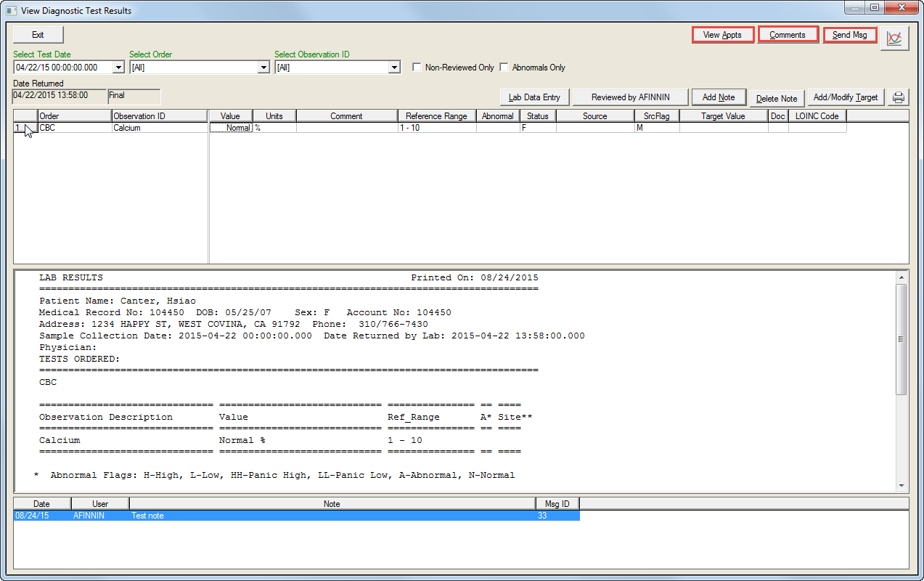Click the lab report scrollbar down arrow
The image size is (924, 581).
(901, 485)
